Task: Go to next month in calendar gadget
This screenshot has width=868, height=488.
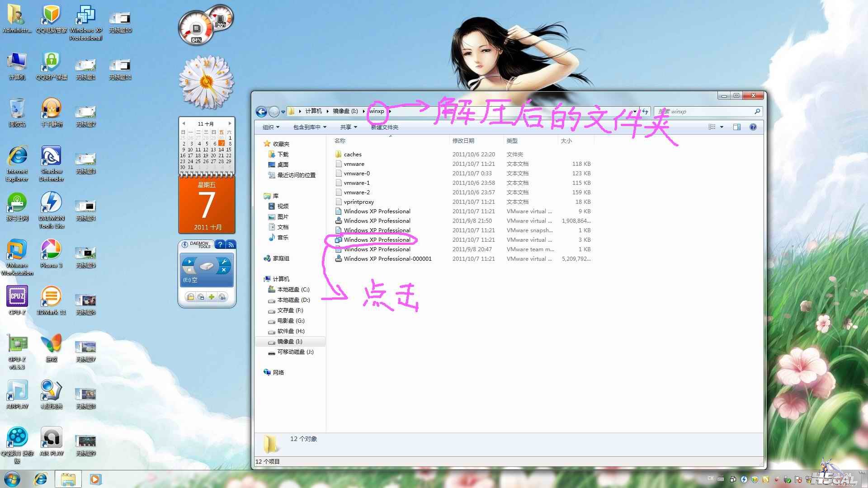Action: point(230,123)
